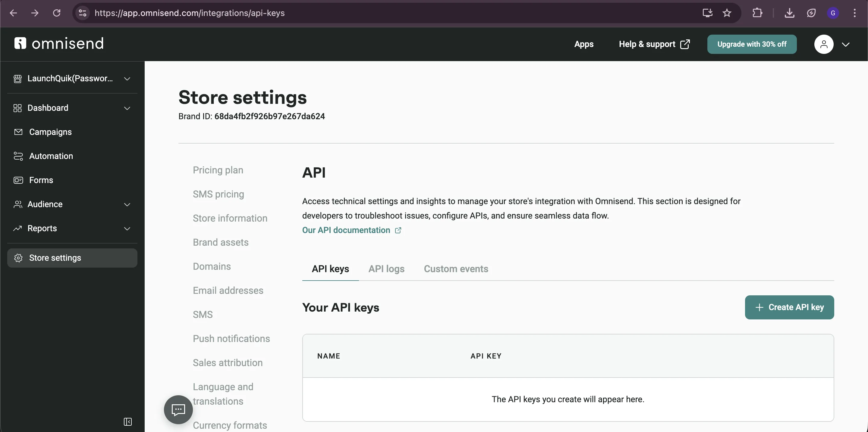Expand the Dashboard submenu chevron

click(127, 108)
